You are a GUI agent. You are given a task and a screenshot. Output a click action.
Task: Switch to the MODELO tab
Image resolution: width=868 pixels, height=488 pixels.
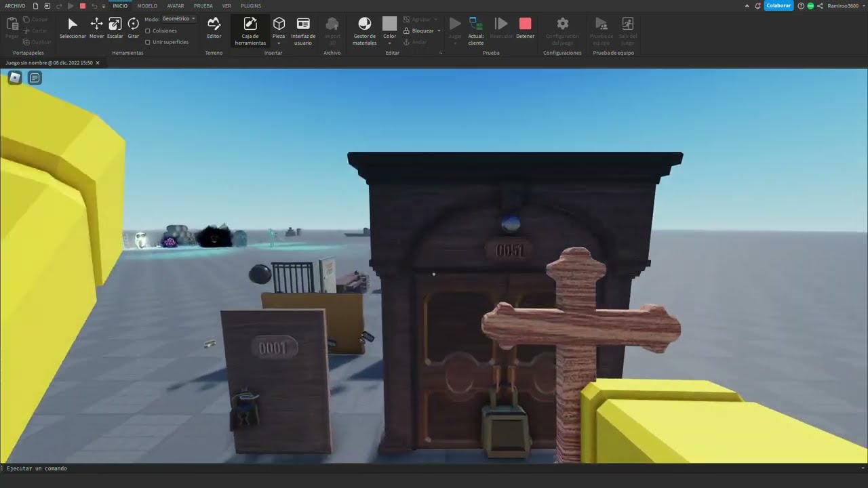[147, 5]
